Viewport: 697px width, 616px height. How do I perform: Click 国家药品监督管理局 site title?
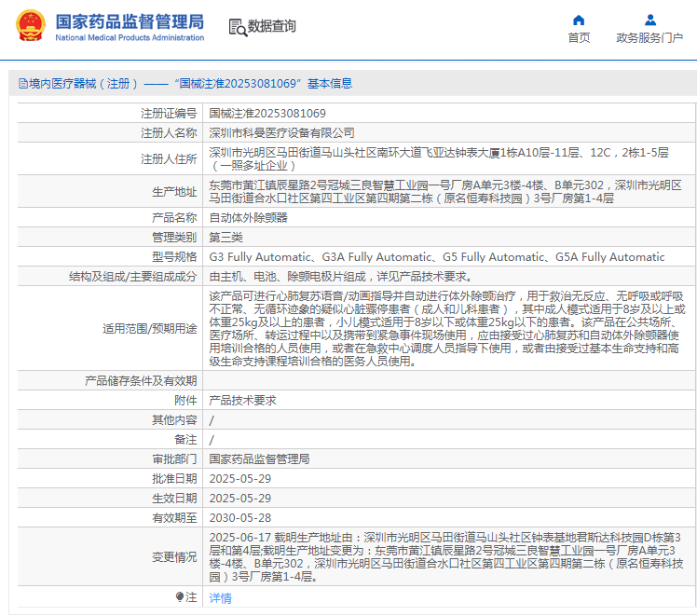pyautogui.click(x=130, y=21)
